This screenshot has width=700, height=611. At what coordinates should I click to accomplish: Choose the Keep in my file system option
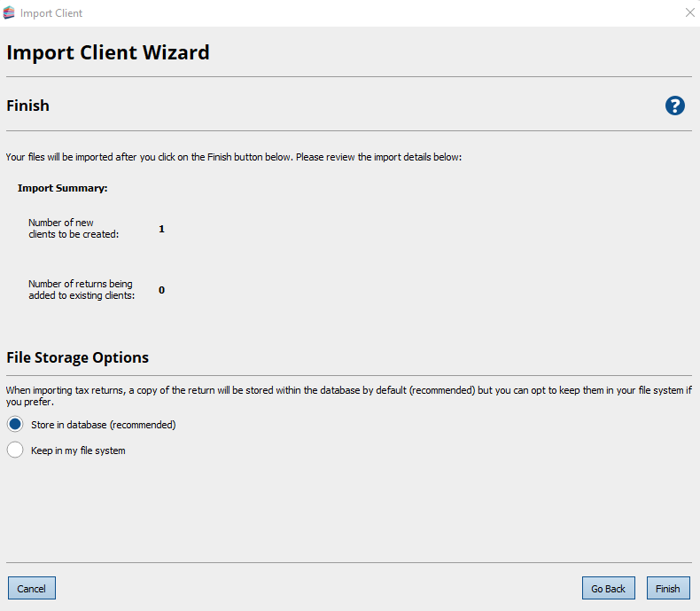point(15,450)
